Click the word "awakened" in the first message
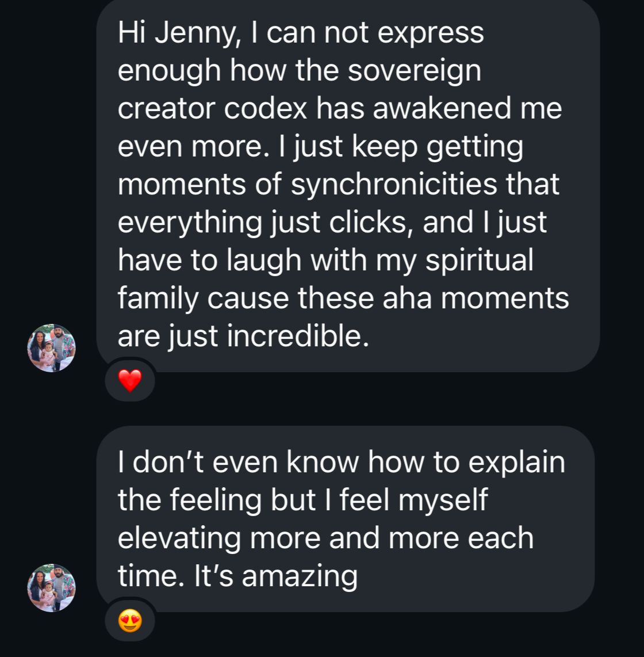Image resolution: width=644 pixels, height=657 pixels. [x=442, y=109]
